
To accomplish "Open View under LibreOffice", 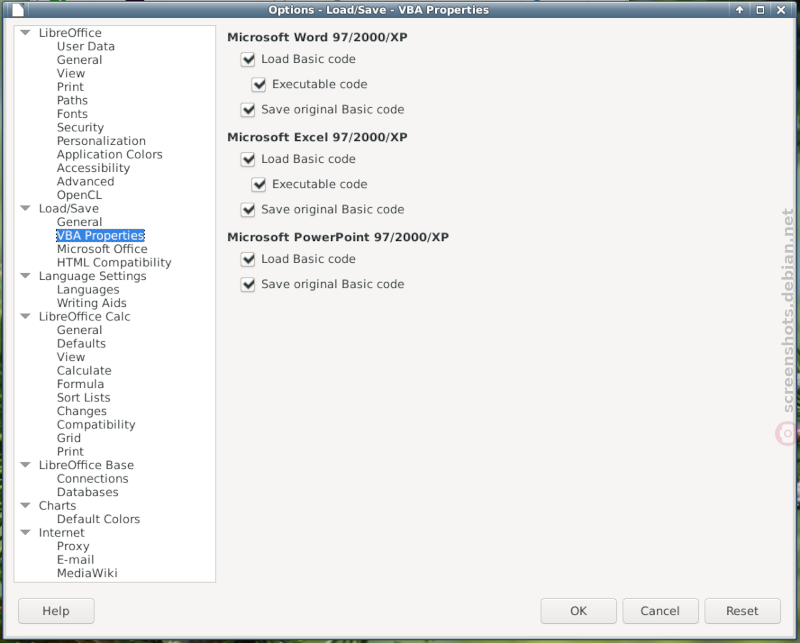I will 71,73.
